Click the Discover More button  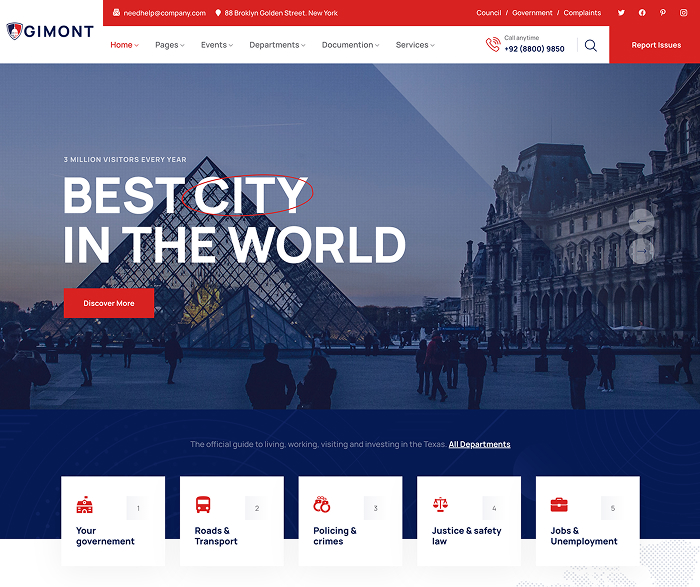[109, 303]
